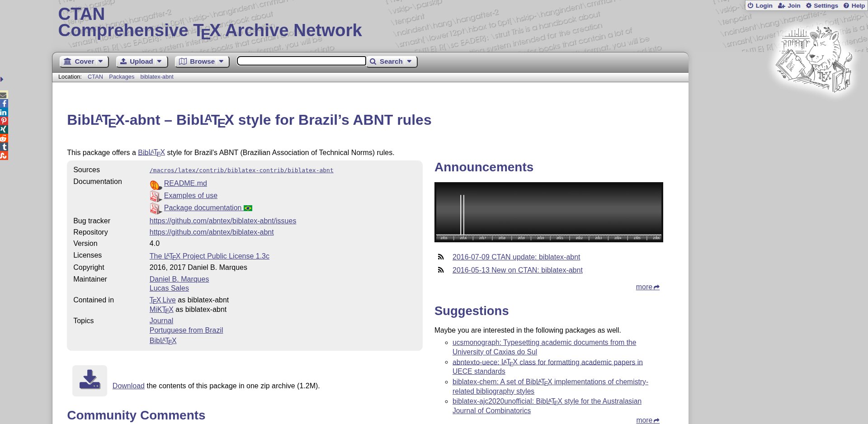Go to Packages in the breadcrumb

click(122, 77)
